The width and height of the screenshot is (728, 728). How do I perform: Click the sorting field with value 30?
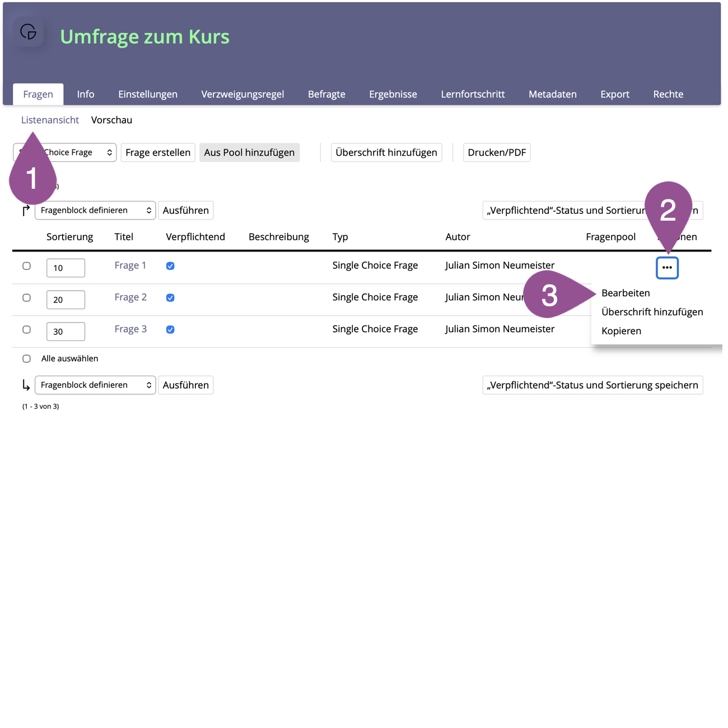point(66,332)
